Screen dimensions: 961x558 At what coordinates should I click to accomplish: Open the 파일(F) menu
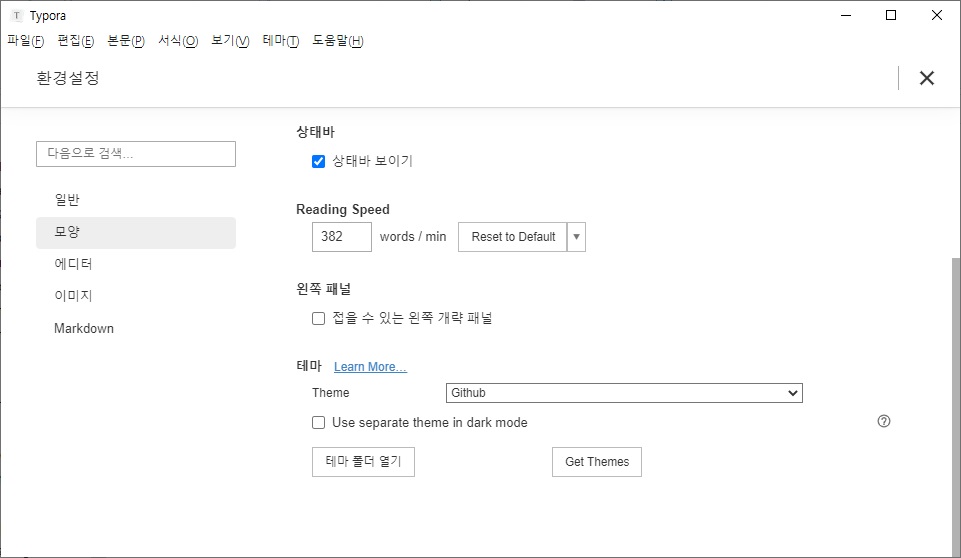click(26, 41)
